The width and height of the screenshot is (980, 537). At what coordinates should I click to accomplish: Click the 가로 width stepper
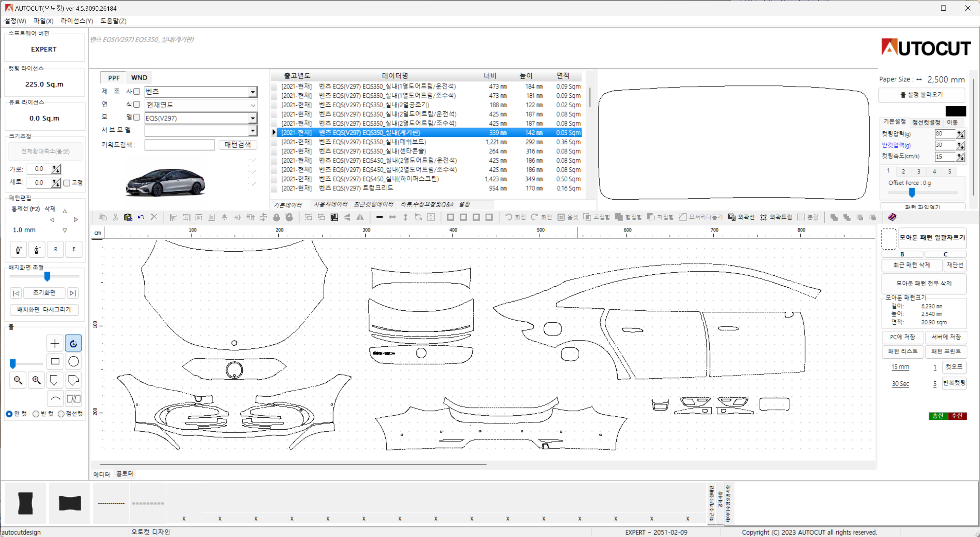click(x=56, y=169)
